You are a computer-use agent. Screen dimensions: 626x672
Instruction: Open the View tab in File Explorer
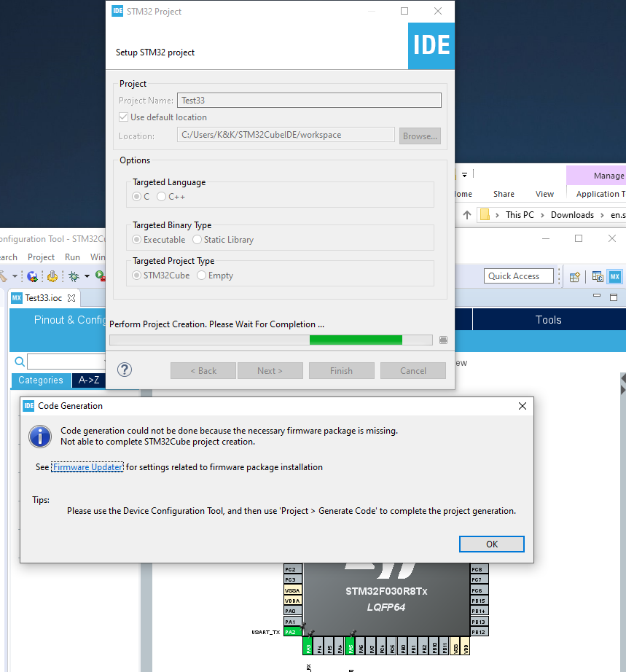[544, 194]
